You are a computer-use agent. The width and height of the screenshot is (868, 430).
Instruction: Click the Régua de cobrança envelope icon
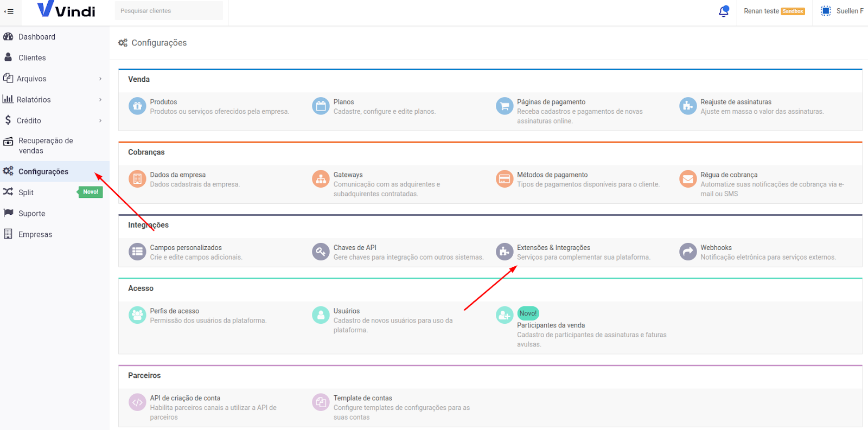pos(688,179)
